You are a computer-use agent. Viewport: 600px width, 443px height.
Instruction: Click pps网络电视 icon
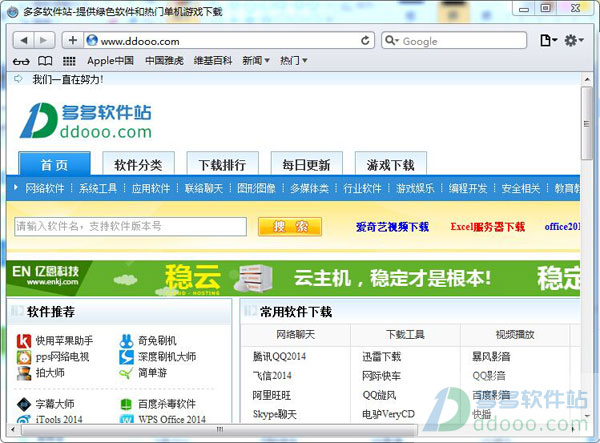[24, 357]
